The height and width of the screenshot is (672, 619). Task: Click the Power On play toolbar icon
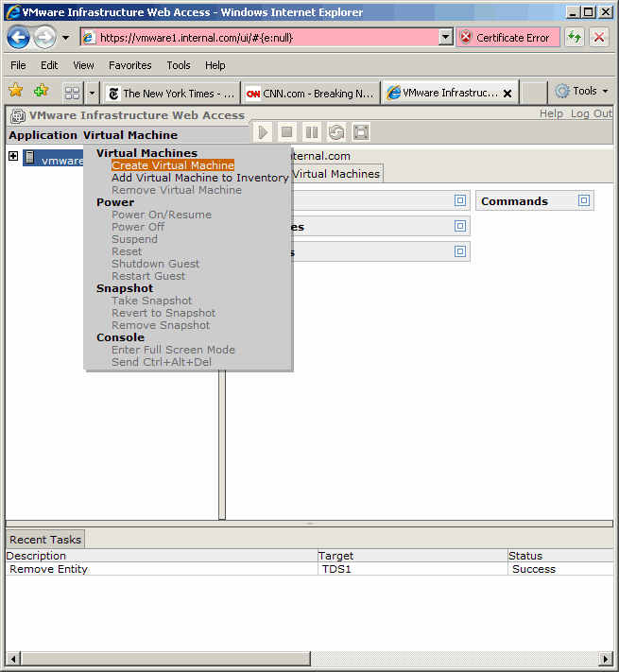point(263,132)
